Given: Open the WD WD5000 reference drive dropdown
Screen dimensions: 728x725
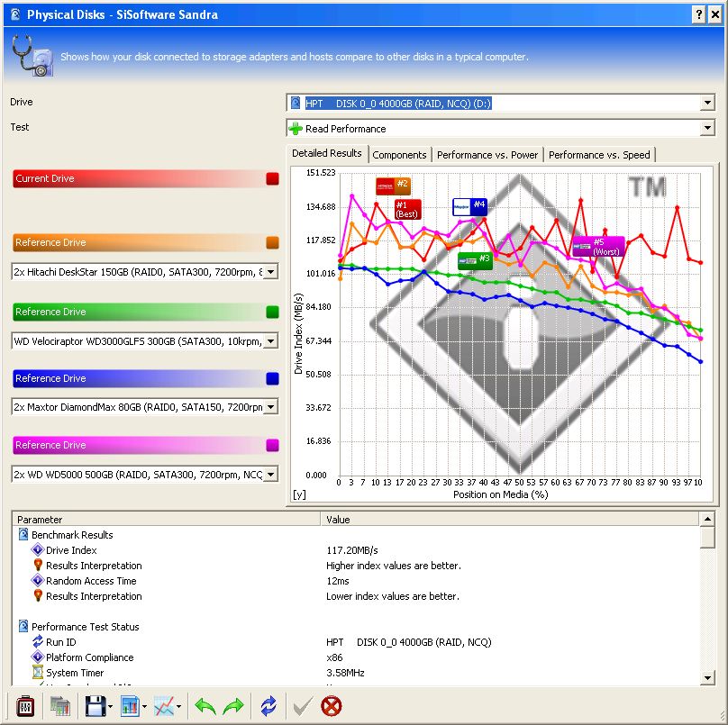Looking at the screenshot, I should 271,475.
